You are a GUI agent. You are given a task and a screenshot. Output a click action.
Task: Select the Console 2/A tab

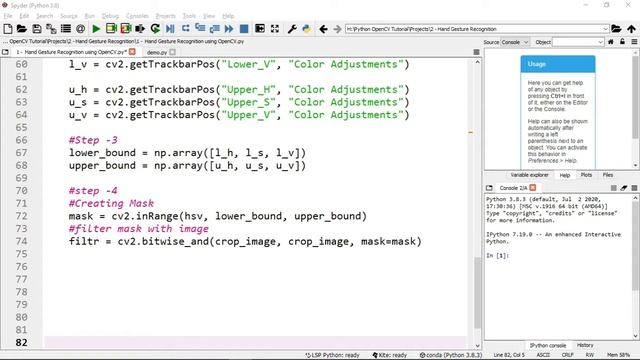513,188
